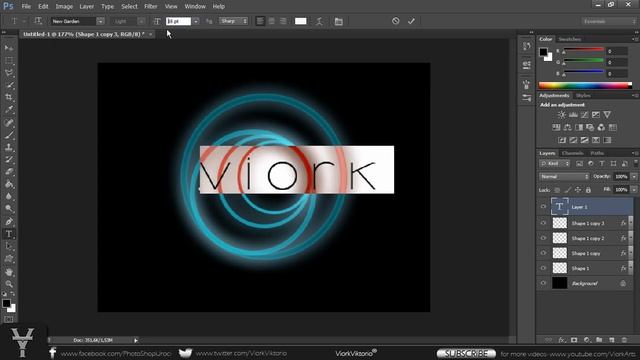Select the Eyedropper tool

pos(9,109)
